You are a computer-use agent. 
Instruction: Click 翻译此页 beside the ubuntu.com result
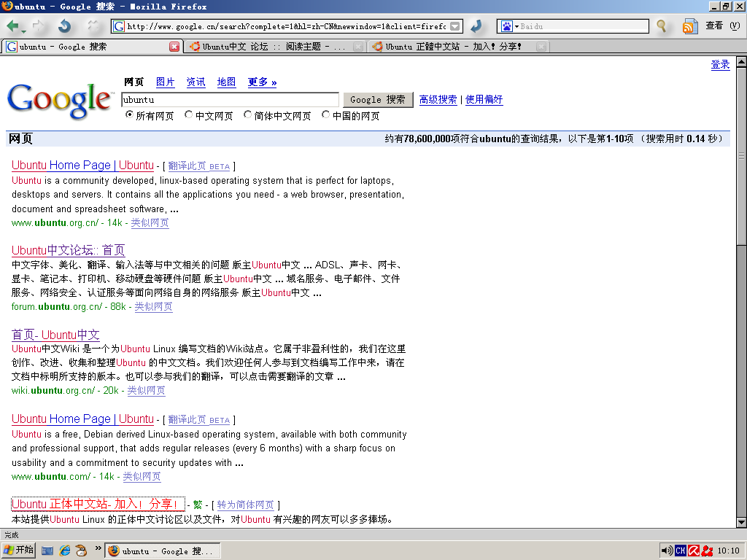[199, 420]
